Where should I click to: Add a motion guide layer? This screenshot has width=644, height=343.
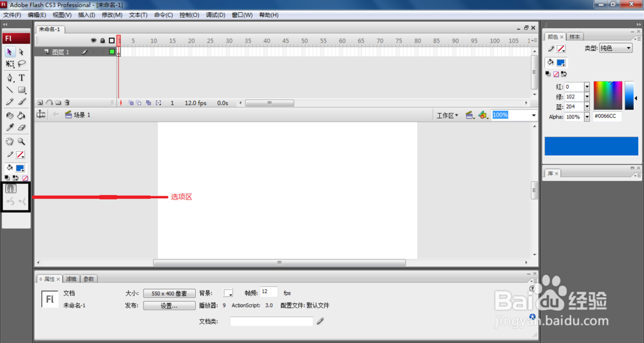coord(50,102)
